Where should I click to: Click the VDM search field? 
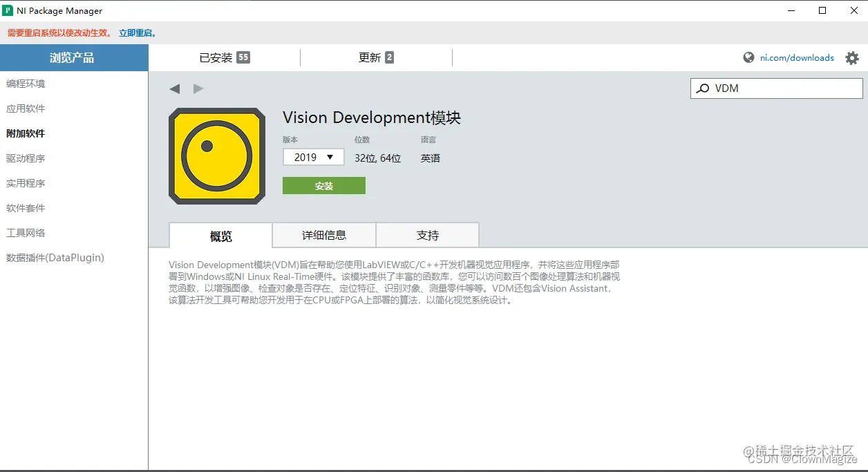777,88
